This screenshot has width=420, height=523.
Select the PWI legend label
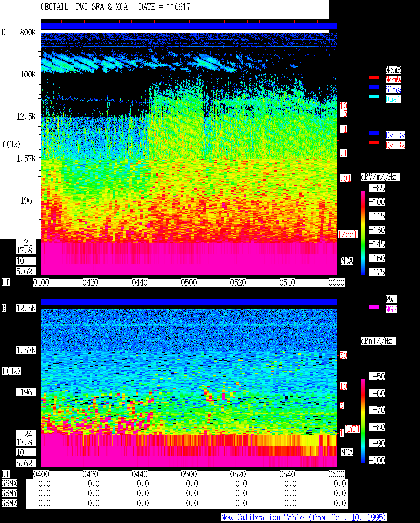[391, 299]
